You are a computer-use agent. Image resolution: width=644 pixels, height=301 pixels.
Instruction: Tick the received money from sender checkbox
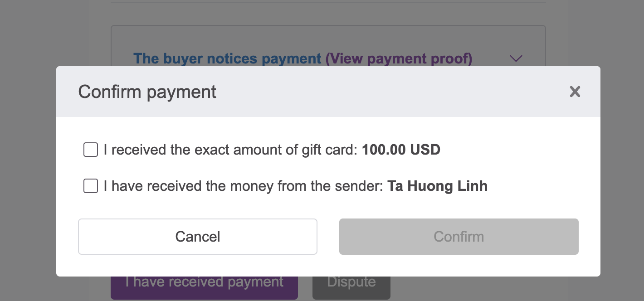pyautogui.click(x=91, y=186)
